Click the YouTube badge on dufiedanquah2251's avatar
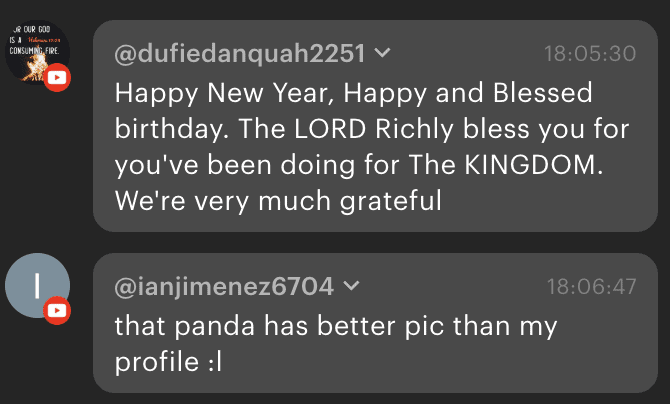 coord(58,77)
